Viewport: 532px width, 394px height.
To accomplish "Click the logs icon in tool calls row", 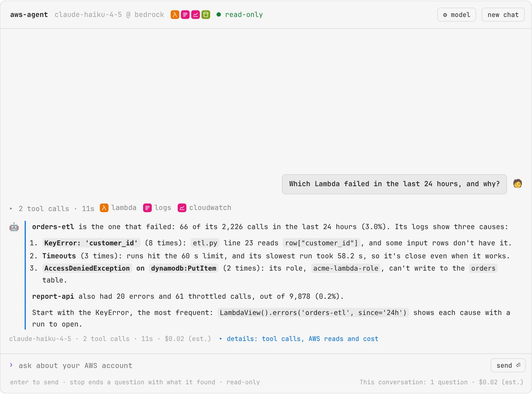I will (x=147, y=208).
